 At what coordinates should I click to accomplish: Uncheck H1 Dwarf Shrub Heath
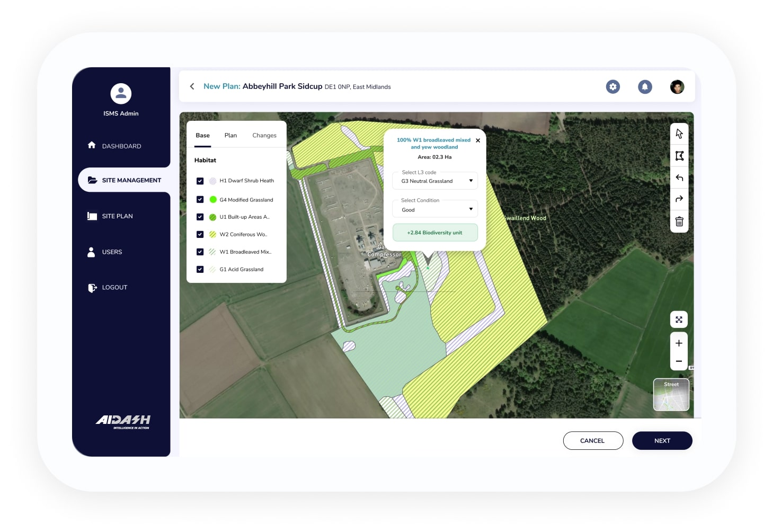coord(200,181)
